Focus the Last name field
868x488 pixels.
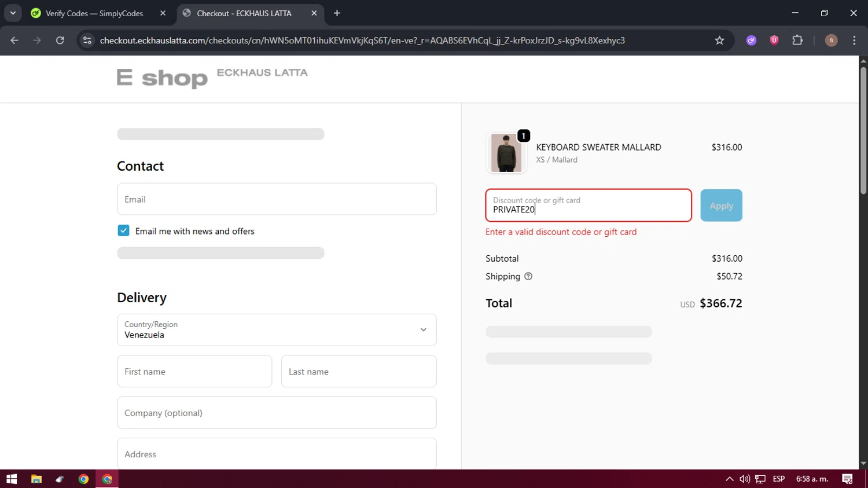pos(359,371)
